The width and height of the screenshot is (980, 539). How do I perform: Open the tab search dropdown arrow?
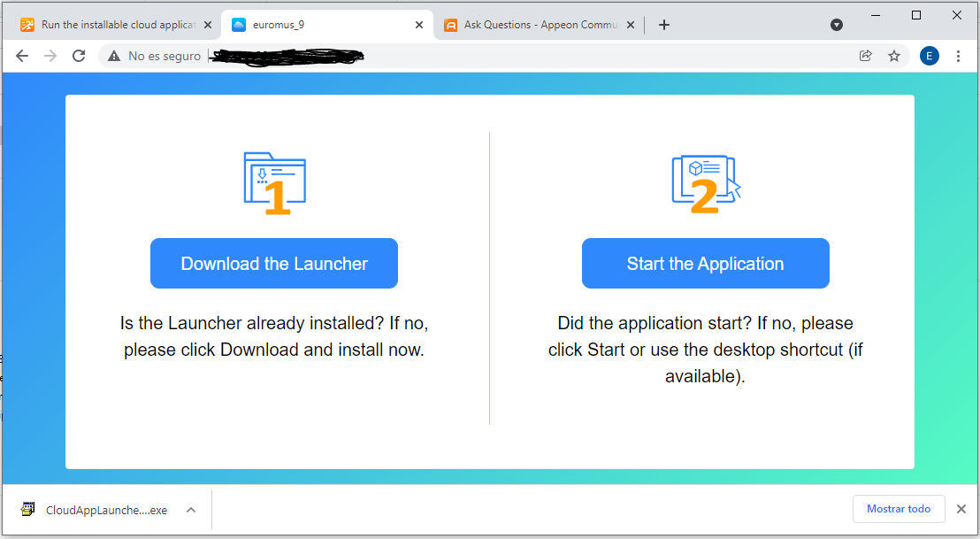(837, 25)
